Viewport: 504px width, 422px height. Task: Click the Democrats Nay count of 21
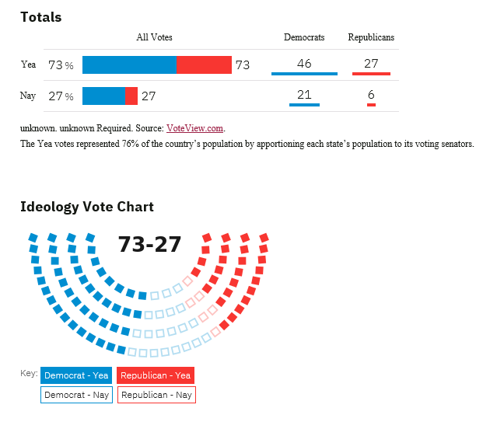pos(304,95)
